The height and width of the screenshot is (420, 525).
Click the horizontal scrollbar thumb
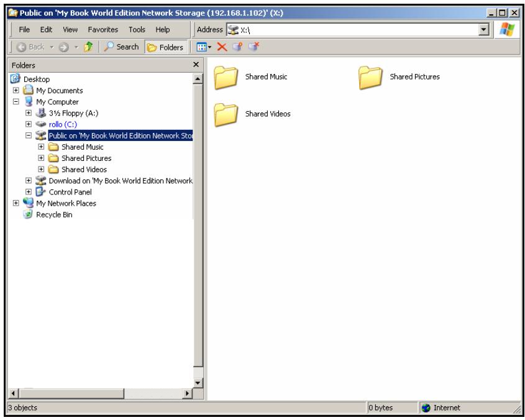(71, 393)
